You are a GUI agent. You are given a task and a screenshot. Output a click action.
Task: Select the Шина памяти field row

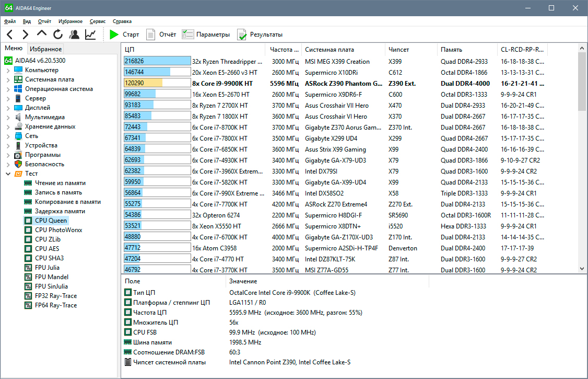(193, 342)
